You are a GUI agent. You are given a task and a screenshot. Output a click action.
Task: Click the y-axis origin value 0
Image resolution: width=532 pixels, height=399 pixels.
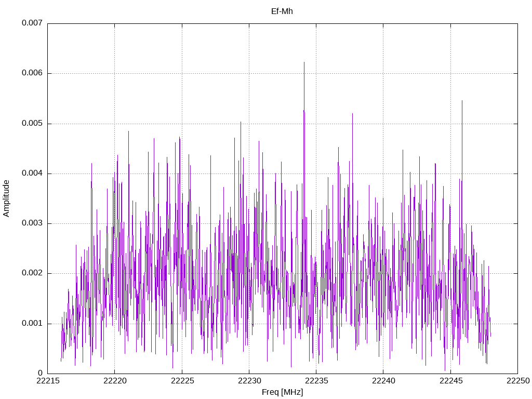tap(41, 373)
